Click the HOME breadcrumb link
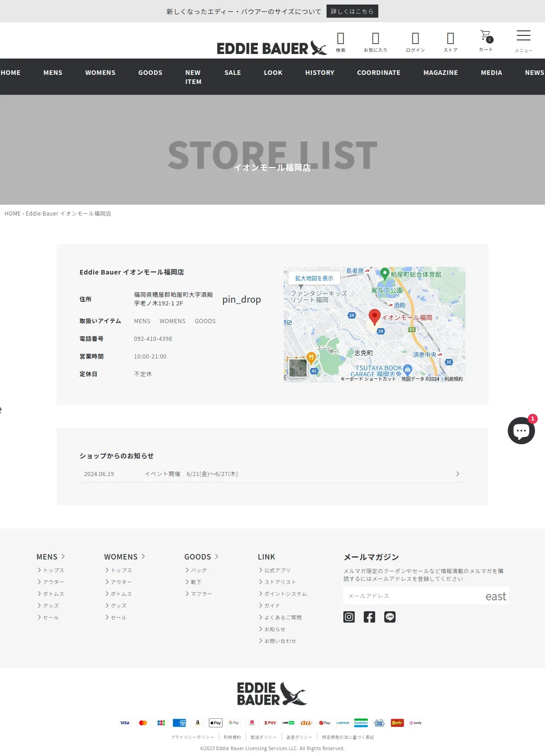 tap(12, 214)
